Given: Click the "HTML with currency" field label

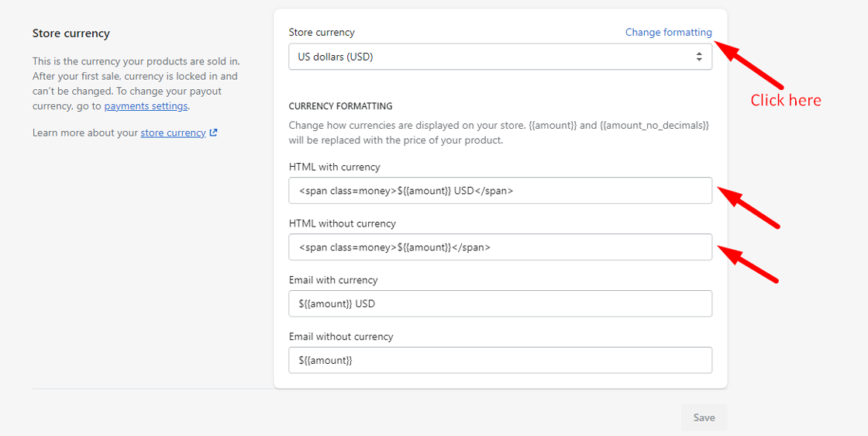Looking at the screenshot, I should [x=334, y=167].
